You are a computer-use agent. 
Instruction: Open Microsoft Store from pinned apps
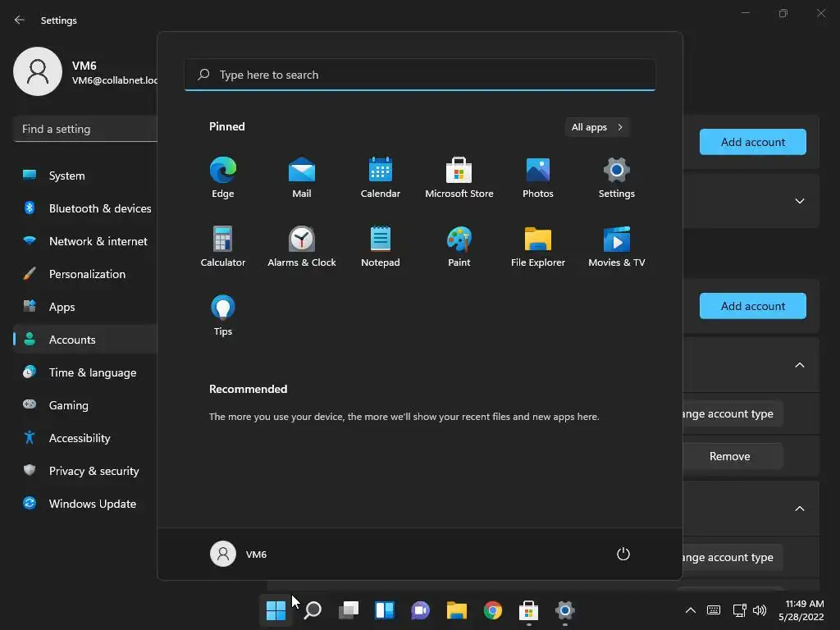point(459,177)
